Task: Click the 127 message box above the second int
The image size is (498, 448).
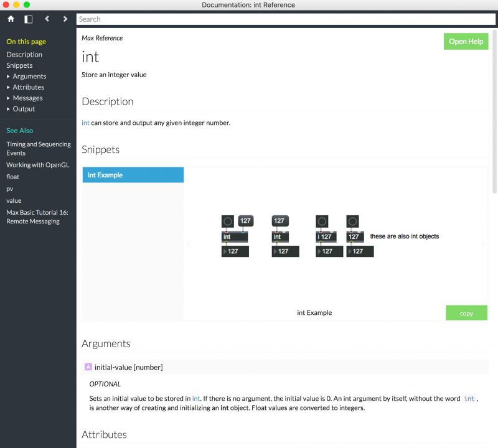Action: pyautogui.click(x=280, y=221)
